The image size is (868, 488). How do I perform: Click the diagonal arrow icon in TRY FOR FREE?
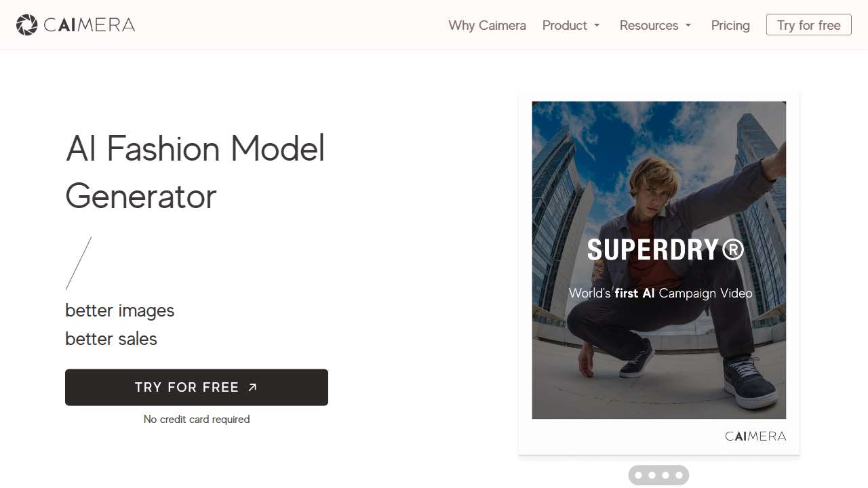tap(252, 387)
